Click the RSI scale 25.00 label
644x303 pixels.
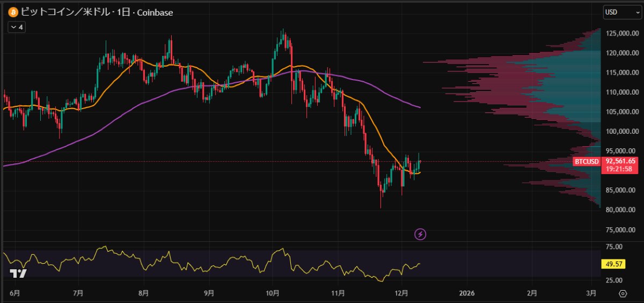click(614, 280)
